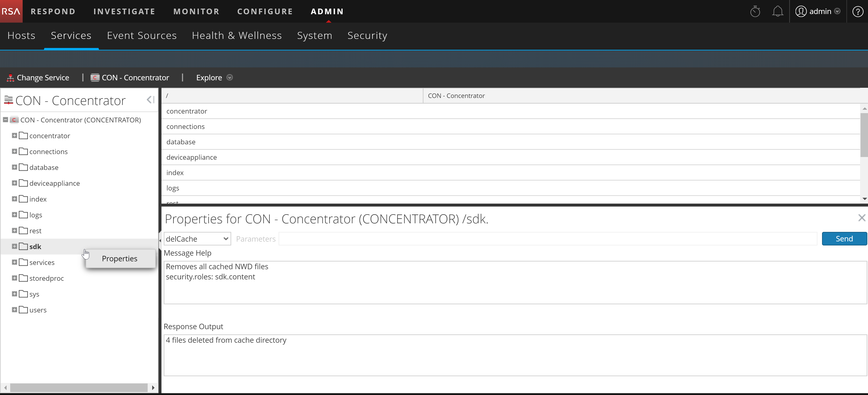Expand the users tree node
The image size is (868, 395).
pos(14,309)
